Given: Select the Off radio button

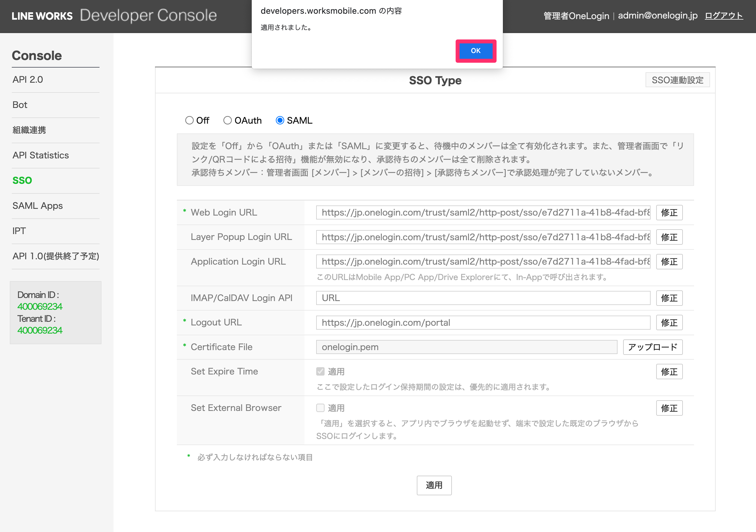Looking at the screenshot, I should (189, 121).
